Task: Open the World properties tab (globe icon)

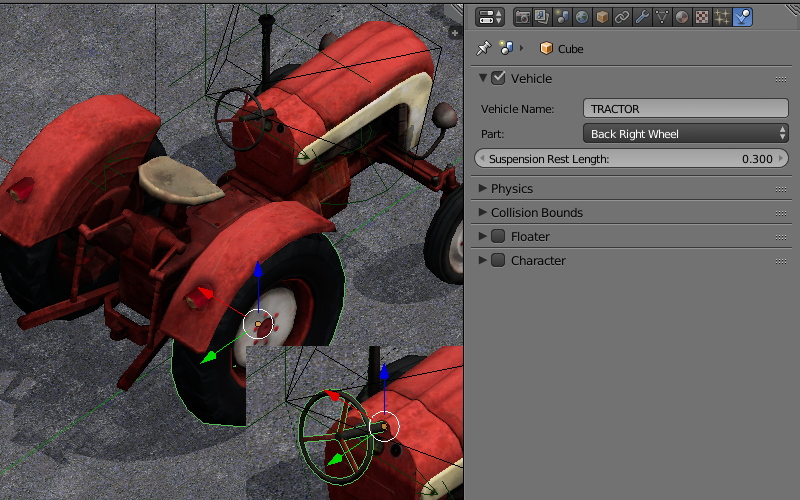Action: point(582,17)
